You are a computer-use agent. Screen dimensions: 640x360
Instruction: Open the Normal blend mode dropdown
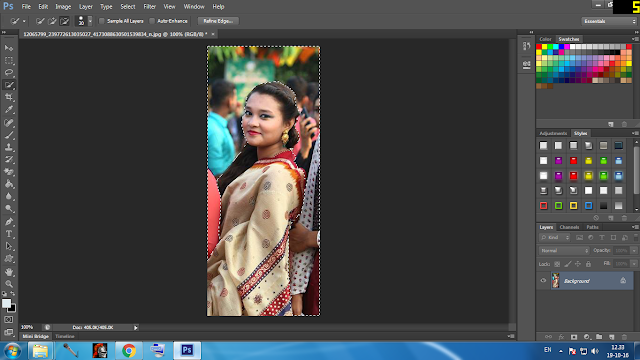(x=564, y=251)
